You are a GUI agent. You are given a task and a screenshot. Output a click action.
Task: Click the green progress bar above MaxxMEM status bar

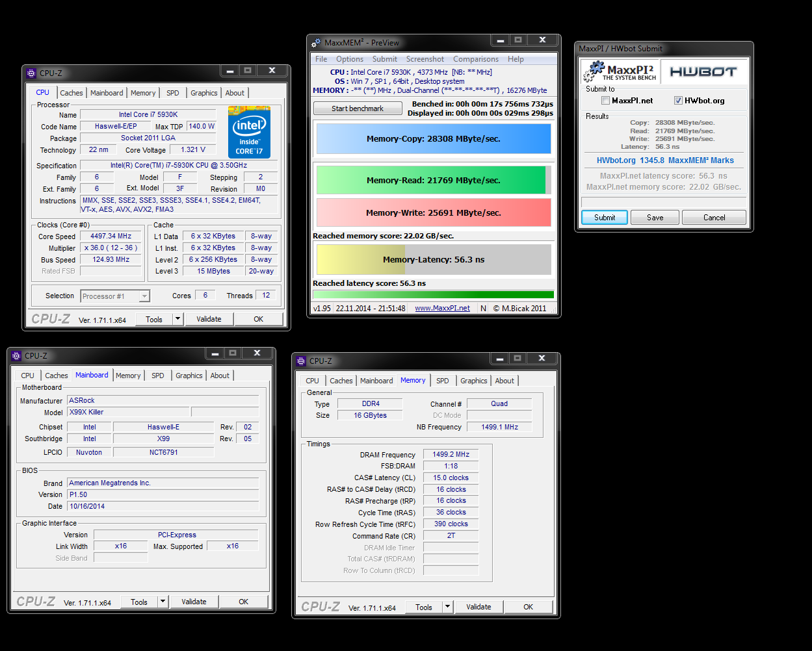pos(434,294)
